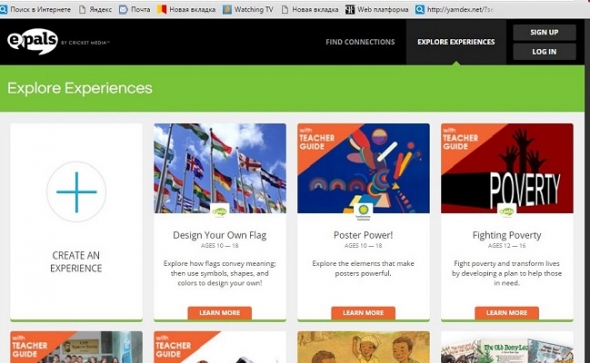Open the Old Pony thumbnail in bottom row
Image resolution: width=590 pixels, height=363 pixels.
pos(507,347)
